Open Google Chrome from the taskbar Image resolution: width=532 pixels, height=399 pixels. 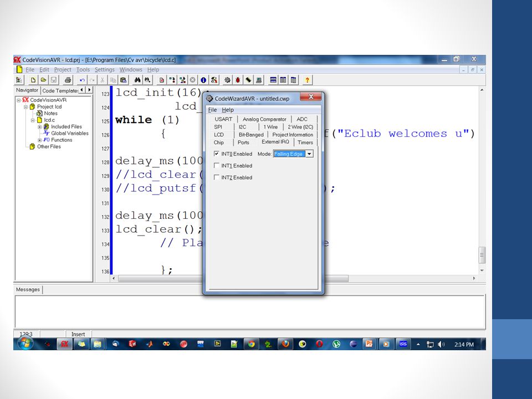[x=252, y=344]
